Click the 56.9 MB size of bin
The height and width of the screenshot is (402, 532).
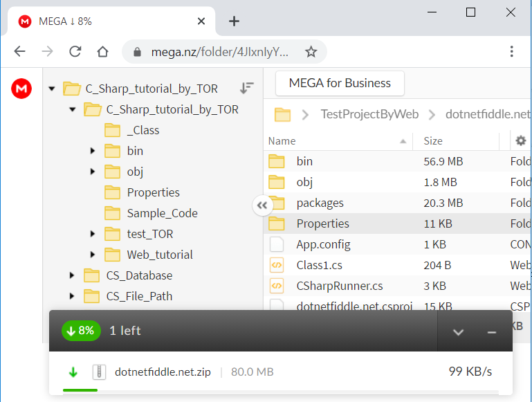tap(443, 161)
